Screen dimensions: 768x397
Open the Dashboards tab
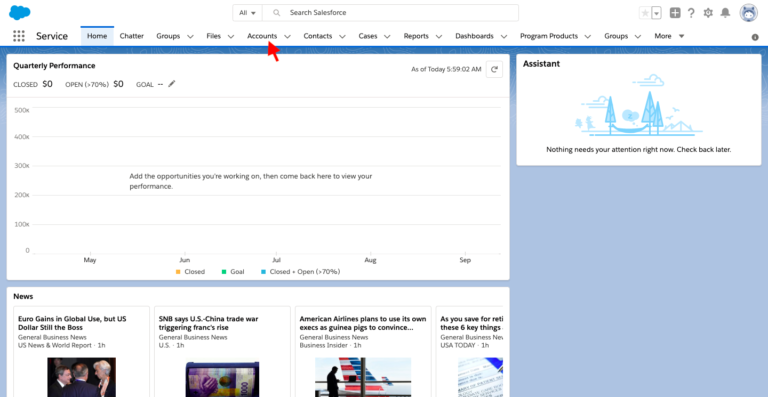[474, 36]
